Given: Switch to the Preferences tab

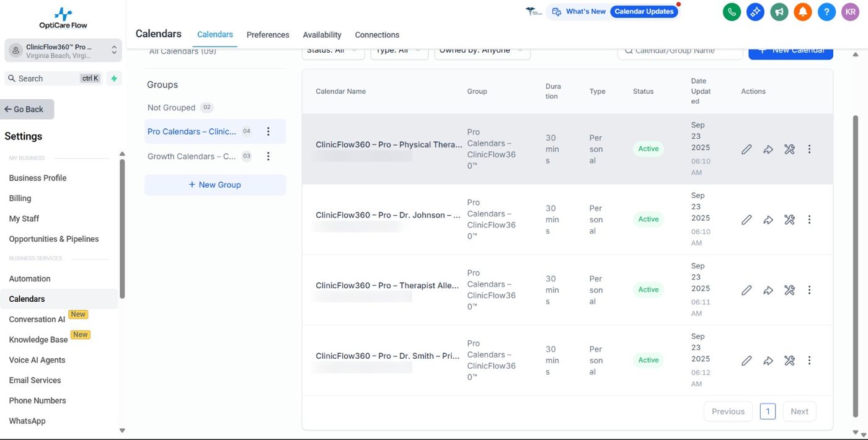Looking at the screenshot, I should coord(268,35).
